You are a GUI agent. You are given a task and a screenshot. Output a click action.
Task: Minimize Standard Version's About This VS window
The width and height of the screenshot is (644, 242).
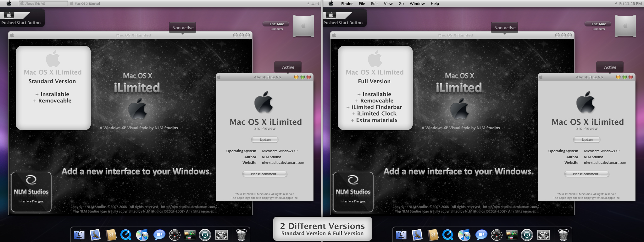pyautogui.click(x=296, y=77)
